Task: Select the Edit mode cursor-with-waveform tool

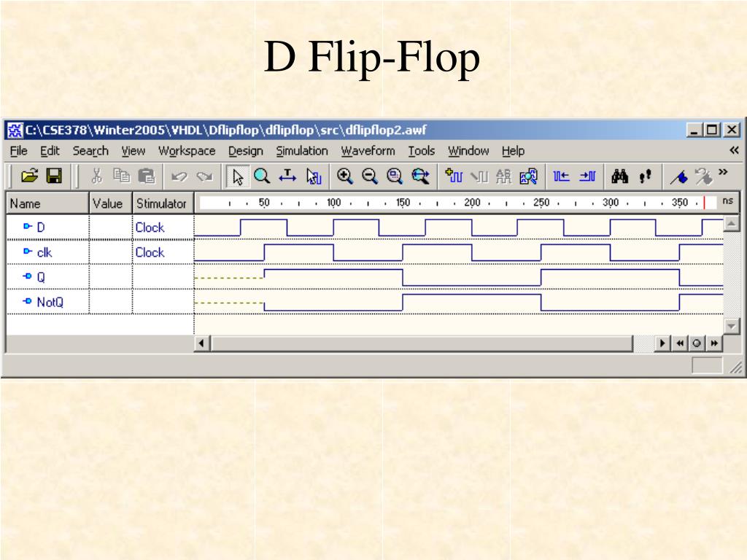Action: tap(314, 176)
